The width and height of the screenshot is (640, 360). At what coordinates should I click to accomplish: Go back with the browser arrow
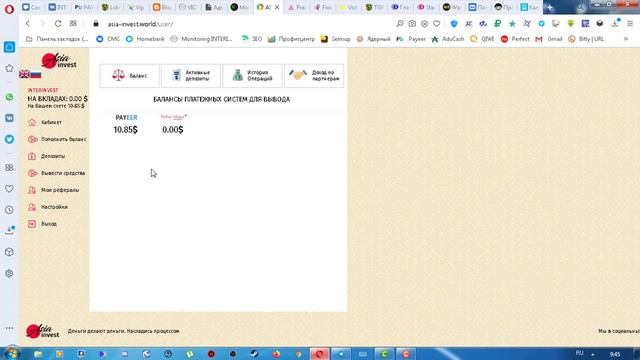[28, 24]
